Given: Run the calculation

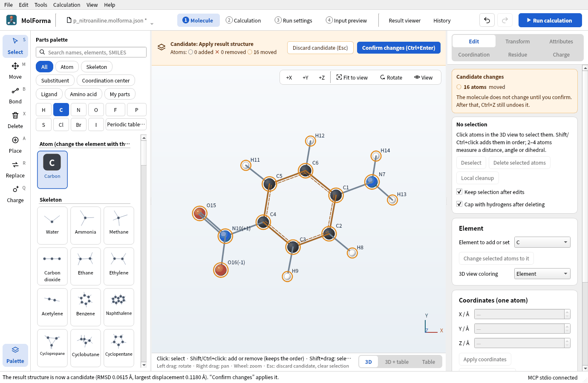Looking at the screenshot, I should (x=550, y=20).
